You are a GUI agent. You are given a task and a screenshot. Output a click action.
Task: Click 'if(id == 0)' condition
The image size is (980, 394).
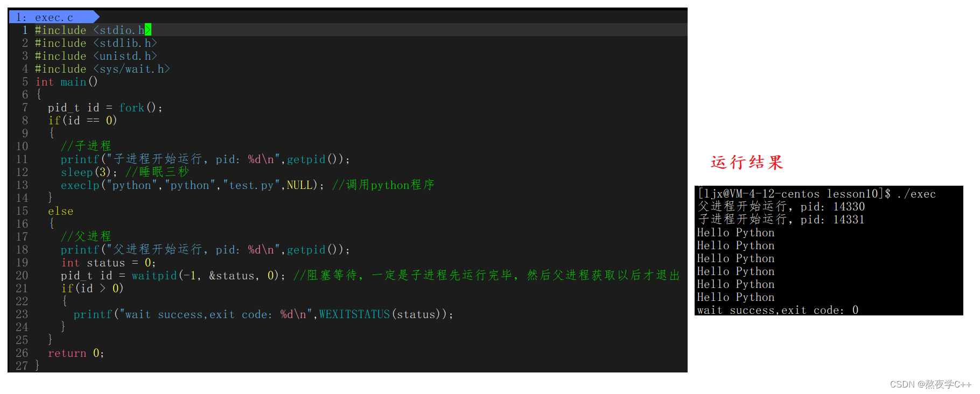(x=82, y=121)
